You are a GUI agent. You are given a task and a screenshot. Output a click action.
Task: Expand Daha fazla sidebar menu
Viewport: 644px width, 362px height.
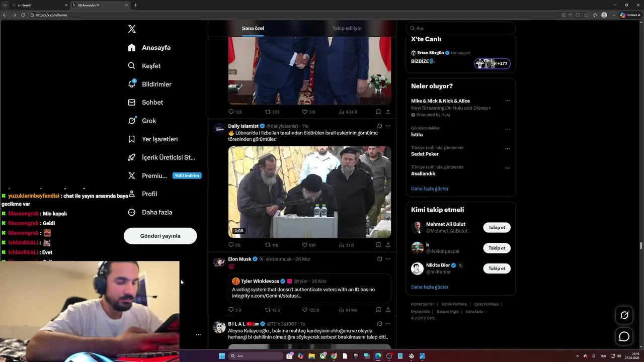point(150,212)
